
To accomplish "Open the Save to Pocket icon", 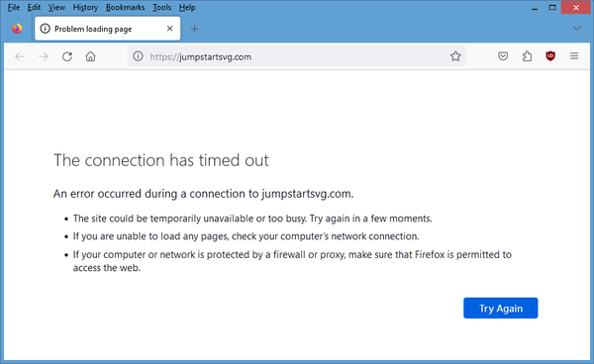I will click(503, 56).
